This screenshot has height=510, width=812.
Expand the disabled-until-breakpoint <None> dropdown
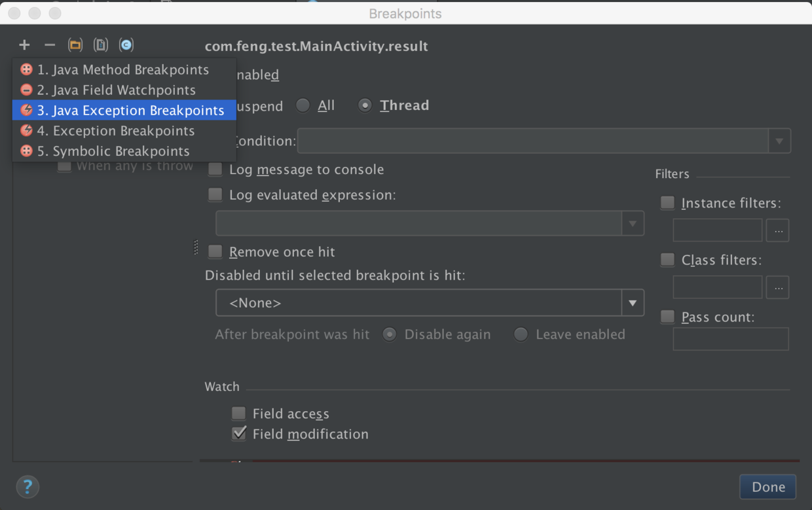coord(633,302)
